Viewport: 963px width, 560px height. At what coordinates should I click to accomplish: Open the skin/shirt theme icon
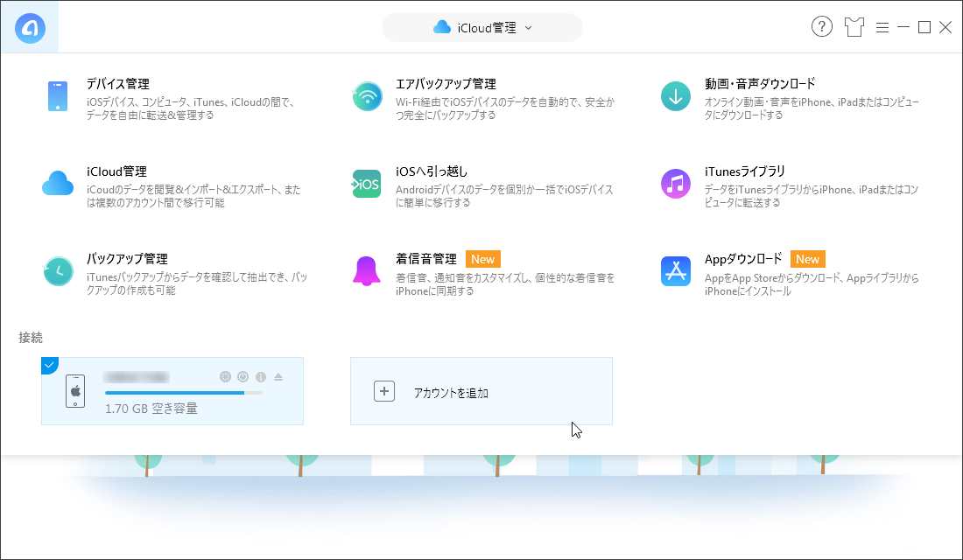pyautogui.click(x=854, y=27)
